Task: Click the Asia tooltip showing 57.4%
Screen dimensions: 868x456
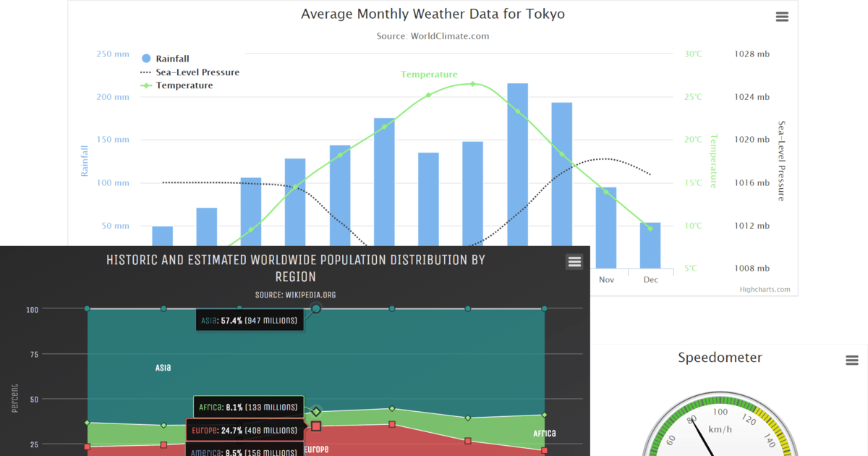Action: tap(250, 320)
